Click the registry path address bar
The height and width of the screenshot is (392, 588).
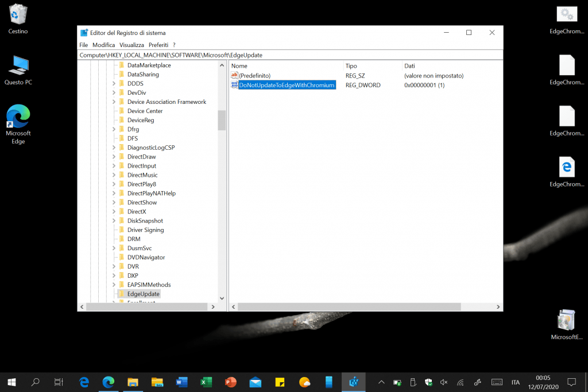click(x=290, y=55)
